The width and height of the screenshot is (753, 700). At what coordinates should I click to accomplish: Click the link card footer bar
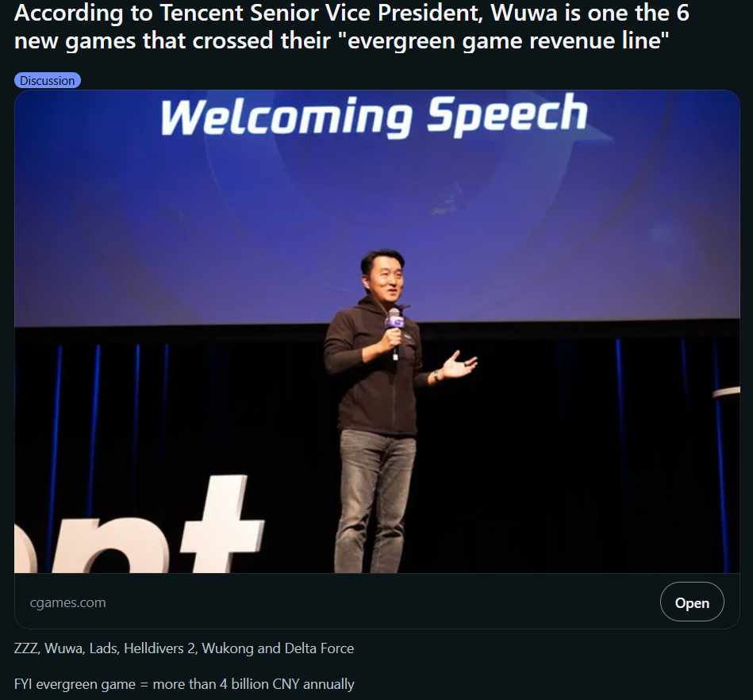[x=377, y=601]
